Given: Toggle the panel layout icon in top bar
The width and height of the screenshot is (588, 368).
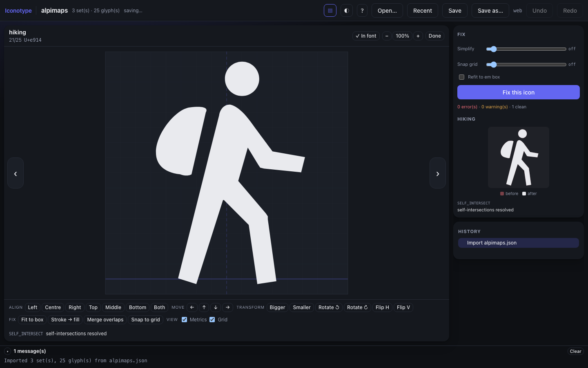Looking at the screenshot, I should [330, 11].
